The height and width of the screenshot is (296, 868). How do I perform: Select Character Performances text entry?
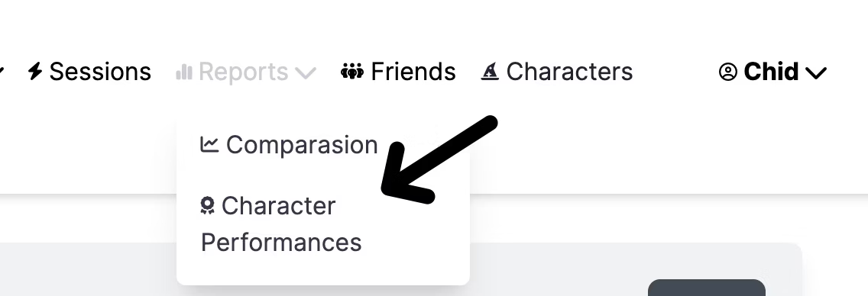[x=280, y=224]
